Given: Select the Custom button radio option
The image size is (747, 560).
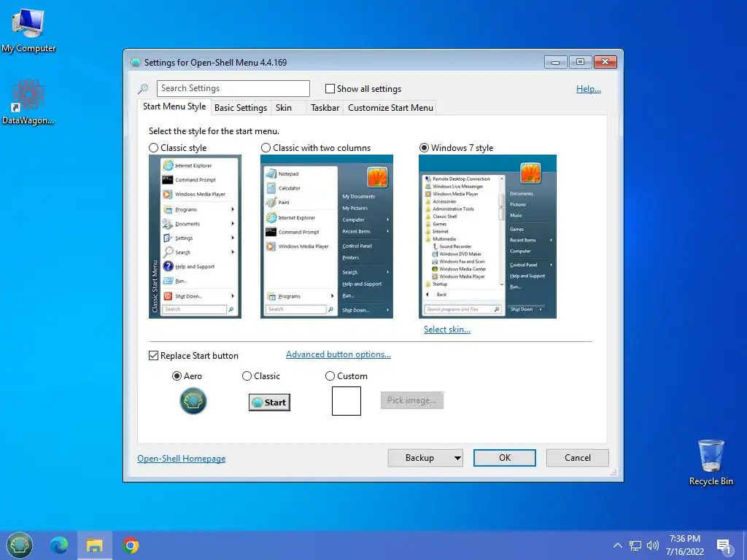Looking at the screenshot, I should (330, 376).
